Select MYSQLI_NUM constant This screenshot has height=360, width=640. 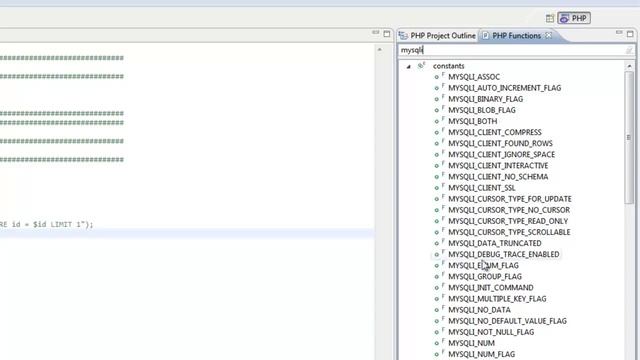click(471, 343)
